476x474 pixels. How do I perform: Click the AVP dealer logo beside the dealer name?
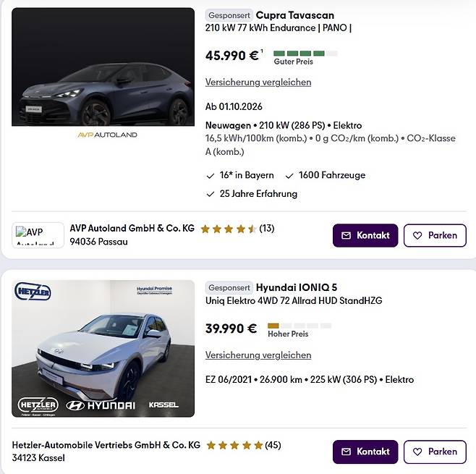[x=38, y=235]
